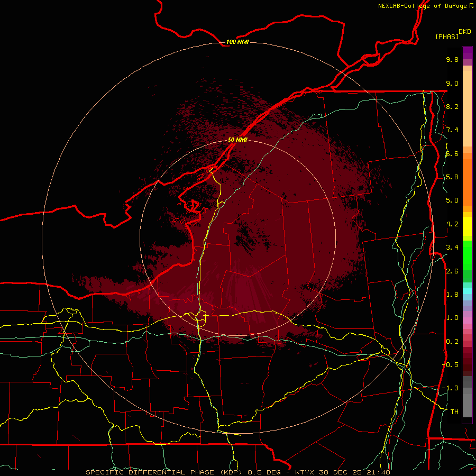The width and height of the screenshot is (476, 476).
Task: Click the 4.2 value on the color scale
Action: click(x=452, y=224)
